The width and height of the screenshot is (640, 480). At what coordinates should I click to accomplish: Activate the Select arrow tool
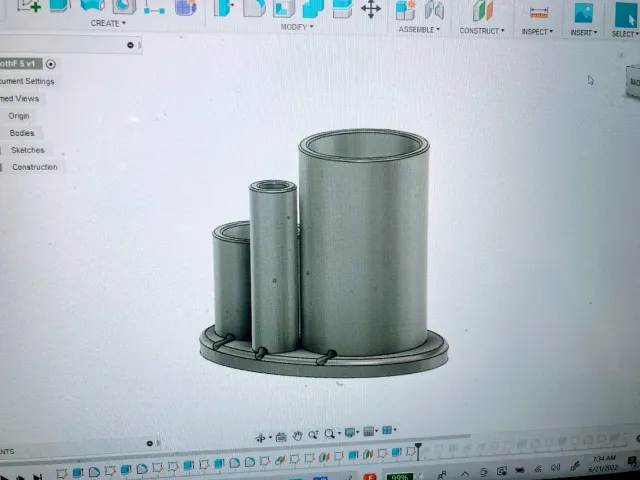pyautogui.click(x=626, y=15)
